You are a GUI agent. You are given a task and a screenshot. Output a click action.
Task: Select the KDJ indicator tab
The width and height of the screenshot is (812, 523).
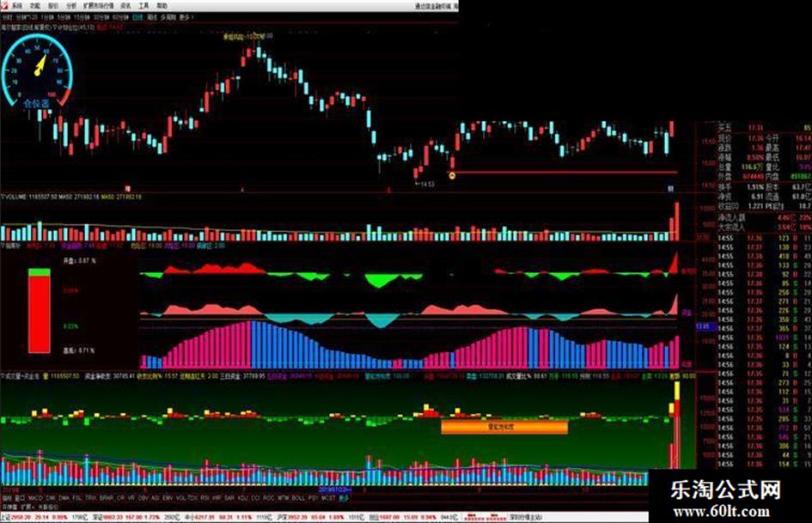(243, 498)
